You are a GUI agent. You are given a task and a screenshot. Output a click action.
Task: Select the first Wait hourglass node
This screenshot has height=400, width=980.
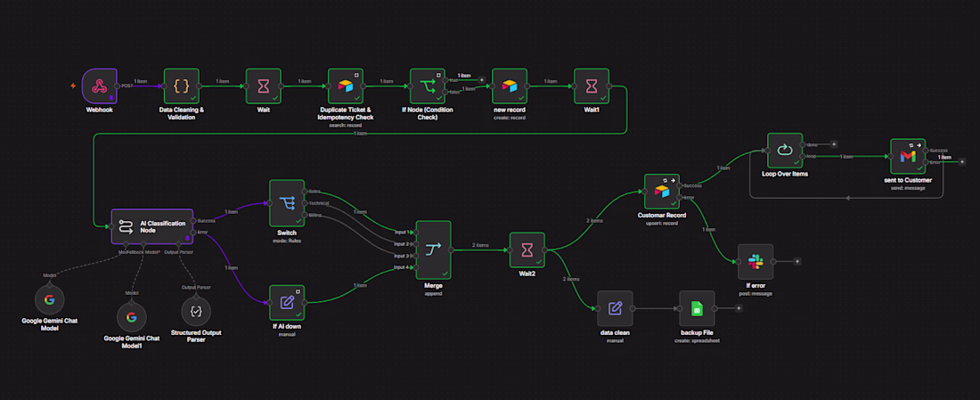[x=263, y=86]
